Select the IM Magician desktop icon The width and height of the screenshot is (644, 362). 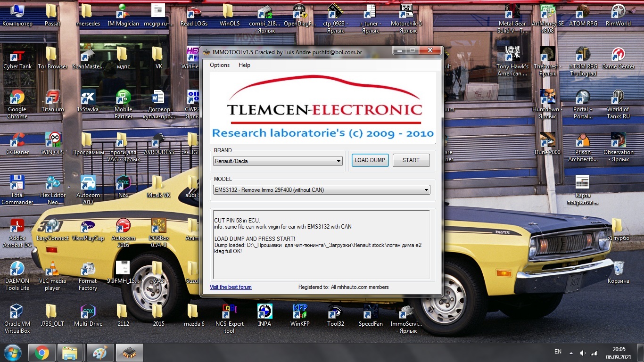coord(124,16)
